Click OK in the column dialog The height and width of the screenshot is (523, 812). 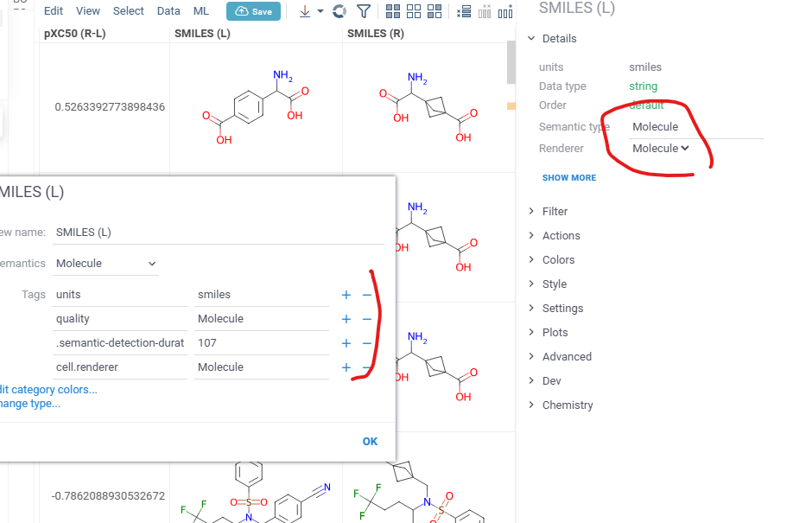coord(370,442)
